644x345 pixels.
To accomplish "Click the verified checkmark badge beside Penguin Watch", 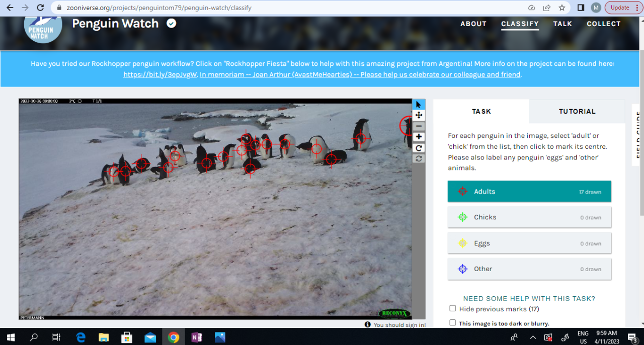I will pyautogui.click(x=172, y=23).
